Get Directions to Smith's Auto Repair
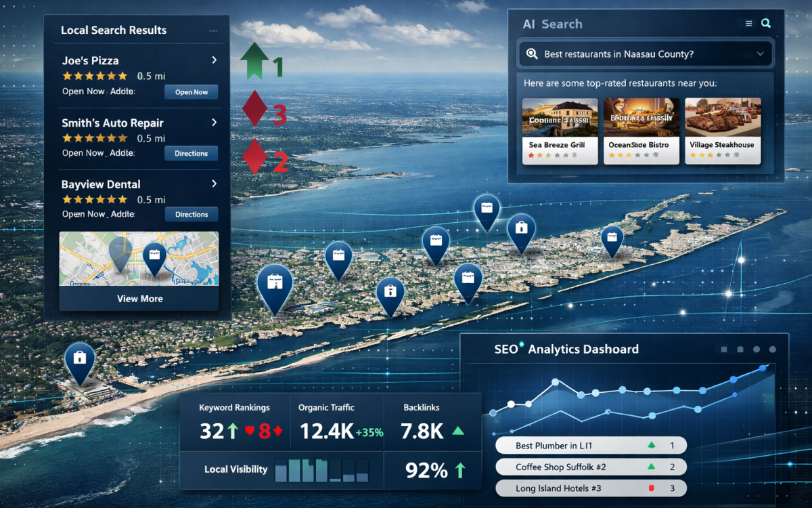This screenshot has height=508, width=812. coord(191,154)
